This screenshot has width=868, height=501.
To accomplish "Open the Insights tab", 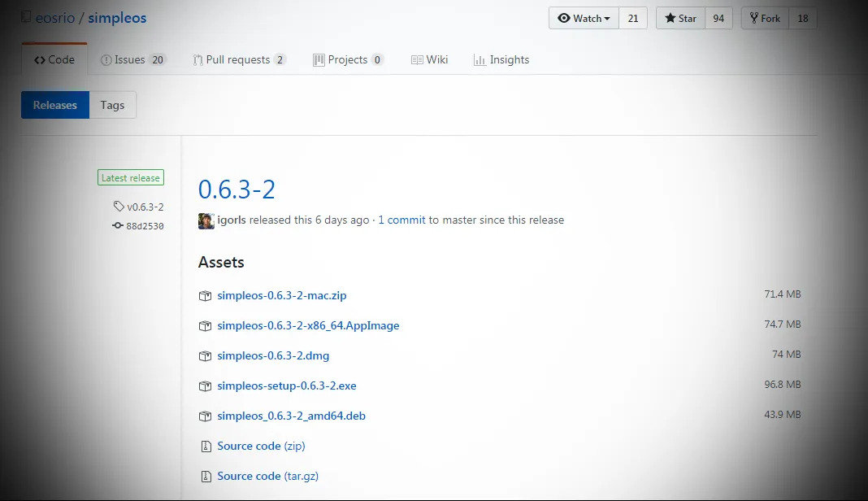I will [501, 59].
